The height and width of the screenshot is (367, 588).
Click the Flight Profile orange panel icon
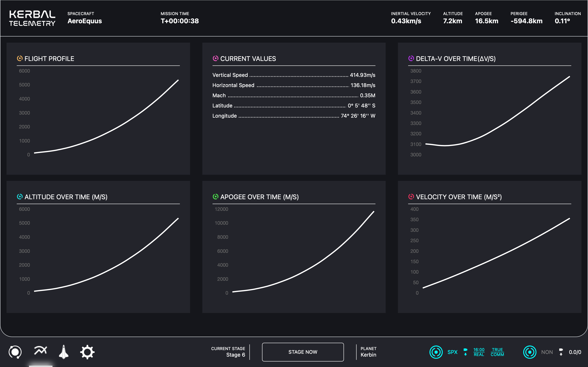(20, 59)
